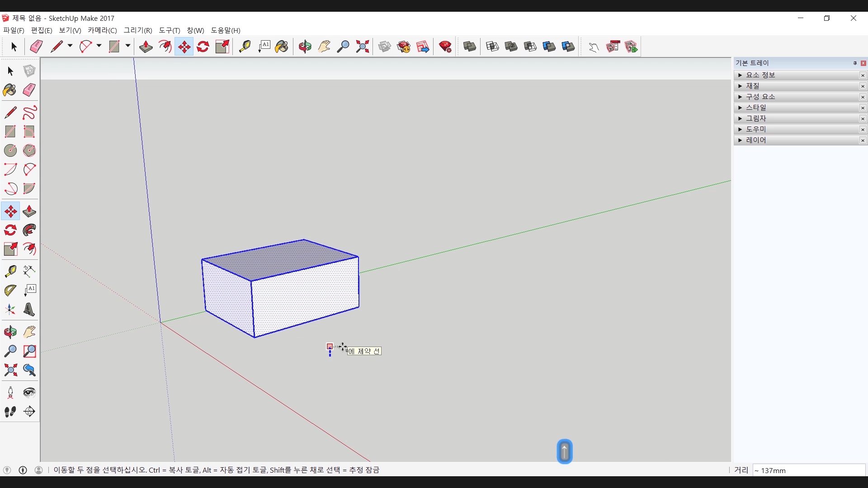Pick the Tape Measure tool in left toolbar
The width and height of the screenshot is (868, 488).
[x=10, y=271]
